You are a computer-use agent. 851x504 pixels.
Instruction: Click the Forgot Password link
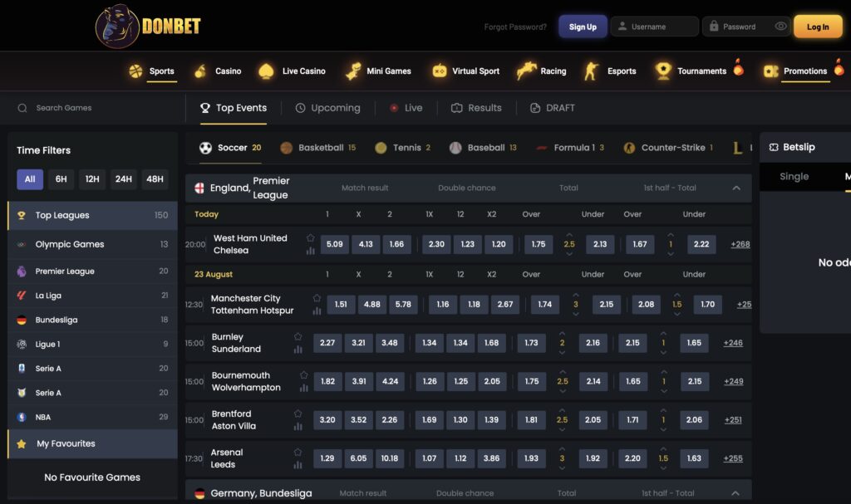tap(515, 27)
